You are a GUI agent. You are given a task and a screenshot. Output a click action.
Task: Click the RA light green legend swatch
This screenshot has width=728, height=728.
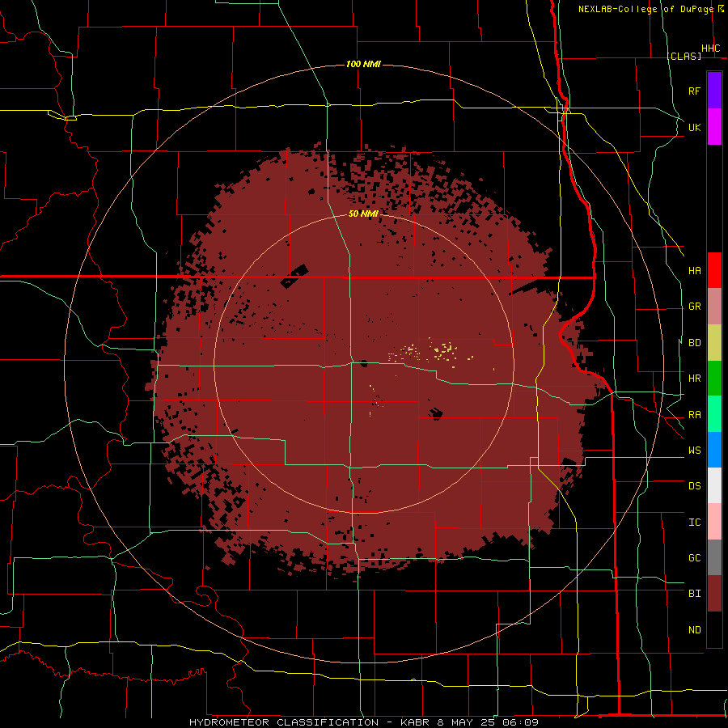714,414
